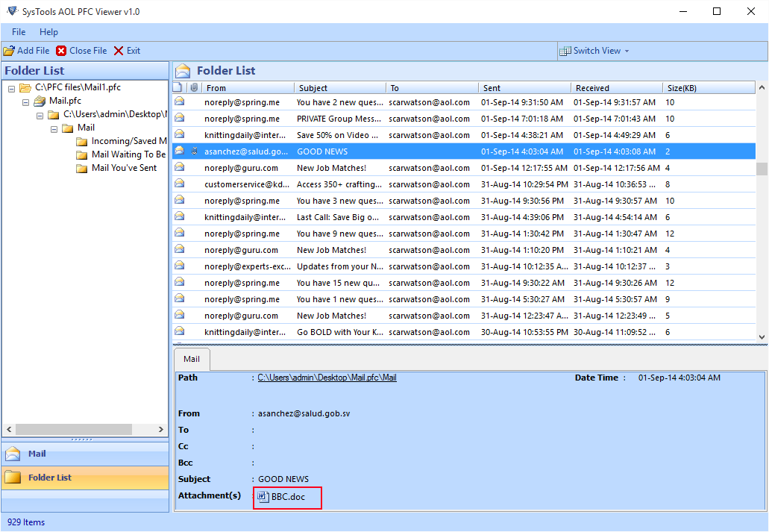Open the File menu
The width and height of the screenshot is (769, 532).
click(18, 32)
